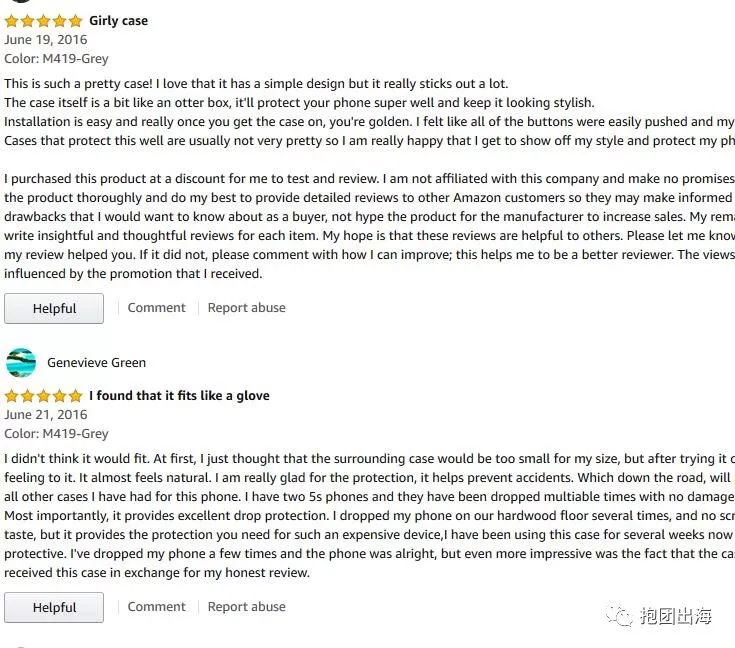Click the star rating on the glove review
Image resolution: width=735 pixels, height=648 pixels.
(43, 396)
